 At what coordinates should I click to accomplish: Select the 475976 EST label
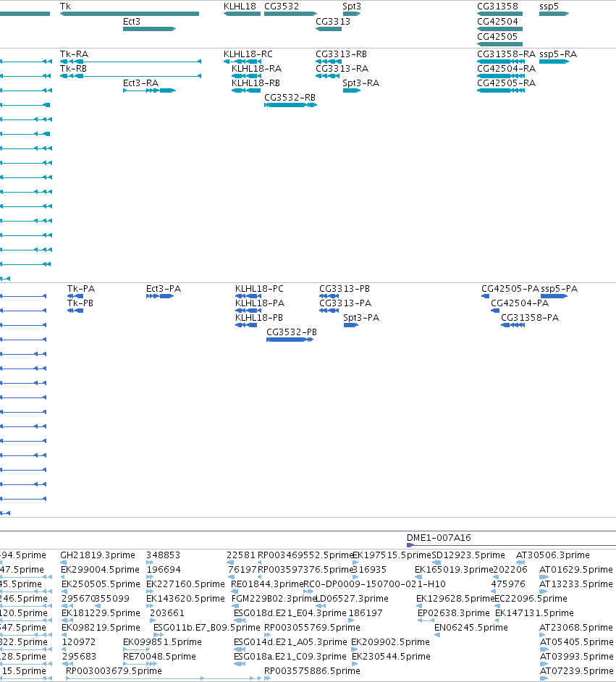click(508, 584)
